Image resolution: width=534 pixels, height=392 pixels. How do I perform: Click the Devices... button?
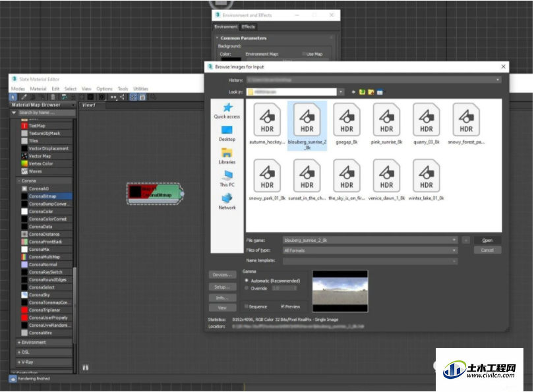(x=222, y=275)
